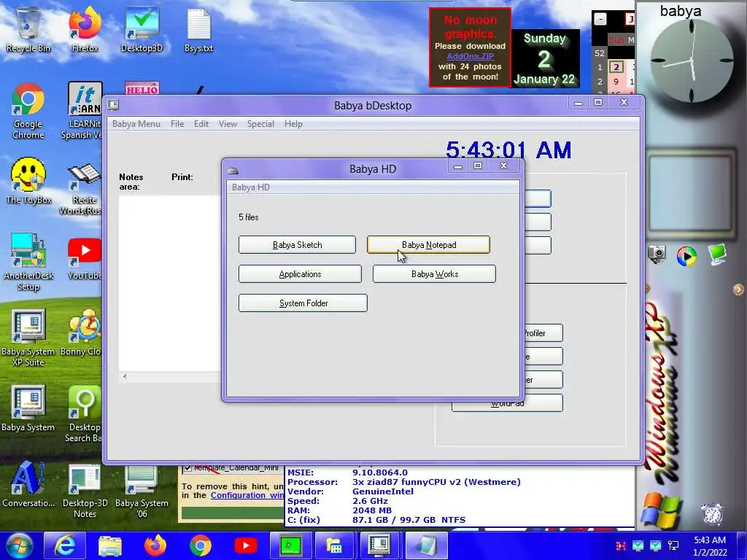
Task: Click Babya HD window title icon
Action: click(233, 171)
